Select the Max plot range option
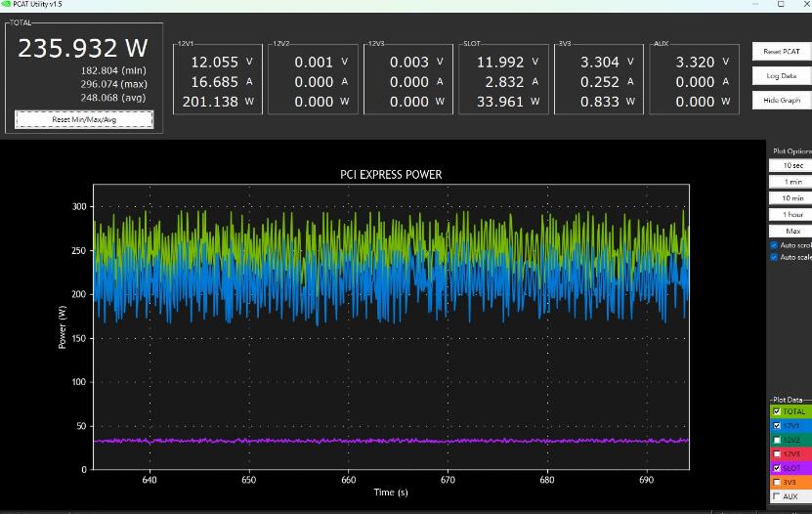812x514 pixels. point(792,231)
